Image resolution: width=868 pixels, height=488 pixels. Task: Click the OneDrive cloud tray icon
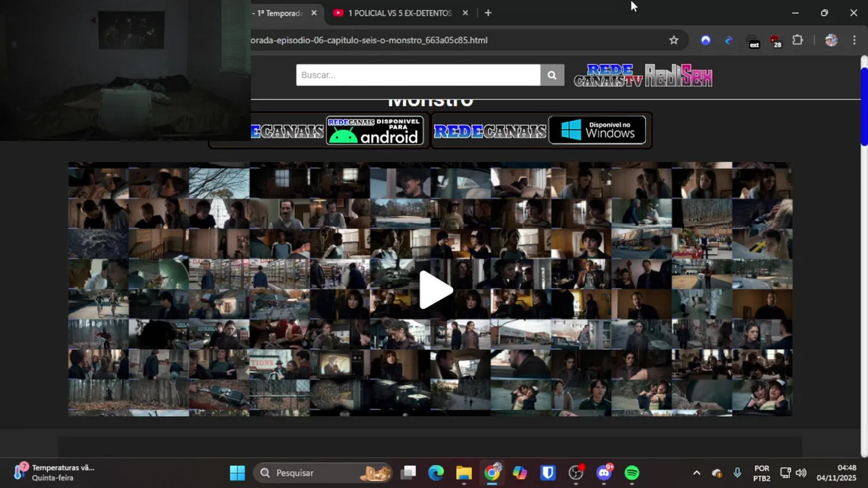(x=717, y=473)
